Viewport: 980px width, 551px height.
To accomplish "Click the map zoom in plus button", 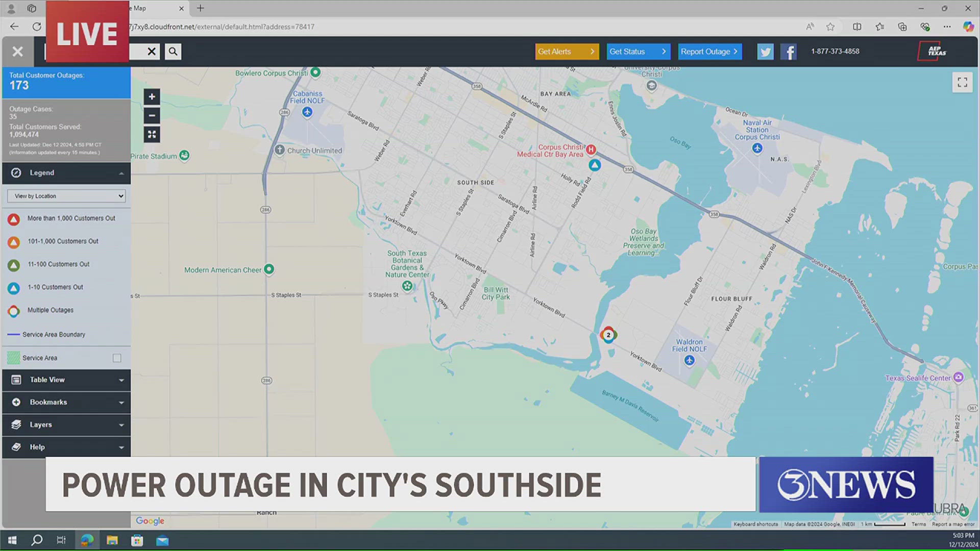I will pyautogui.click(x=152, y=97).
